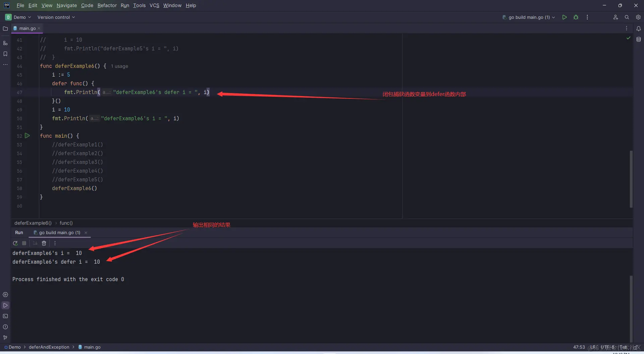The image size is (644, 354).
Task: Close the 'go build main.go (1)' run tab
Action: (x=86, y=232)
